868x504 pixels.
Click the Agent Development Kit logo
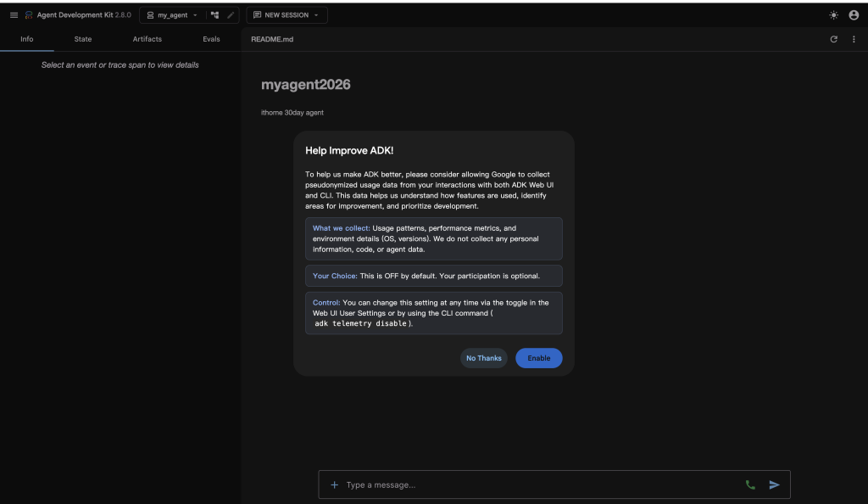pyautogui.click(x=29, y=15)
